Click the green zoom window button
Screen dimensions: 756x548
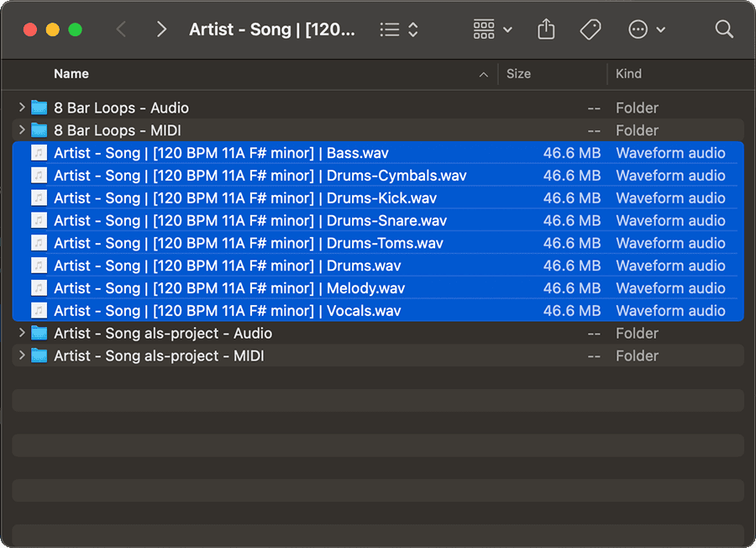click(76, 29)
